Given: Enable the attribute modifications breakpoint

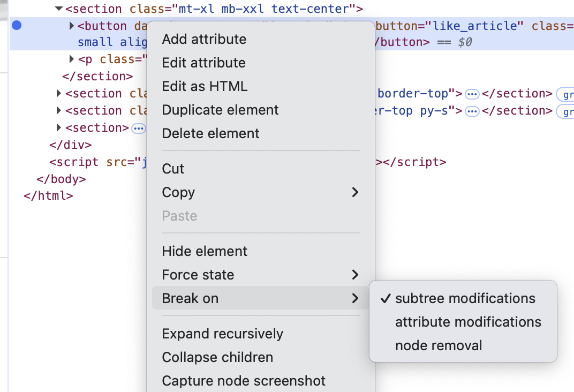Looking at the screenshot, I should 467,322.
